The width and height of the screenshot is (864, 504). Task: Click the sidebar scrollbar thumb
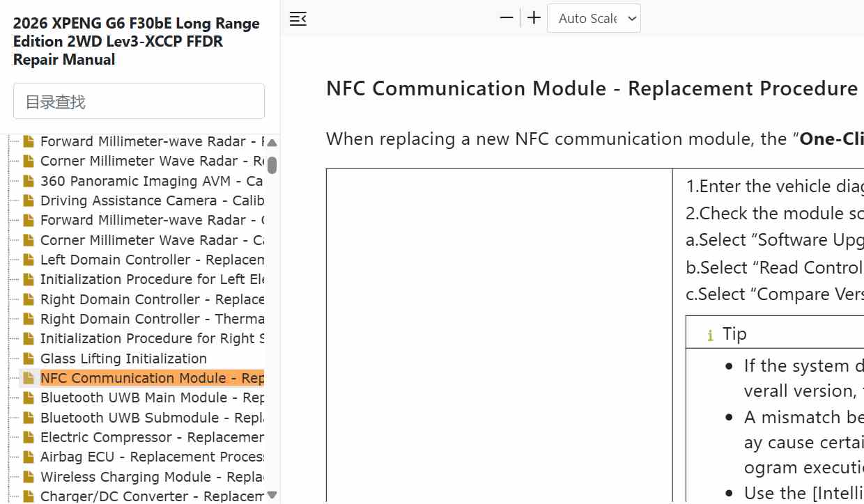tap(272, 165)
